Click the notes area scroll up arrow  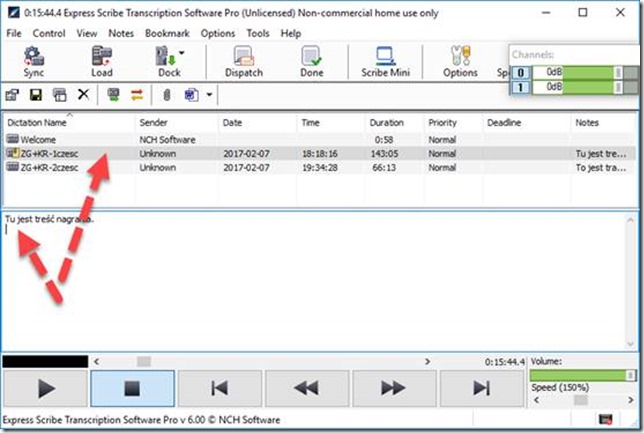pos(630,220)
